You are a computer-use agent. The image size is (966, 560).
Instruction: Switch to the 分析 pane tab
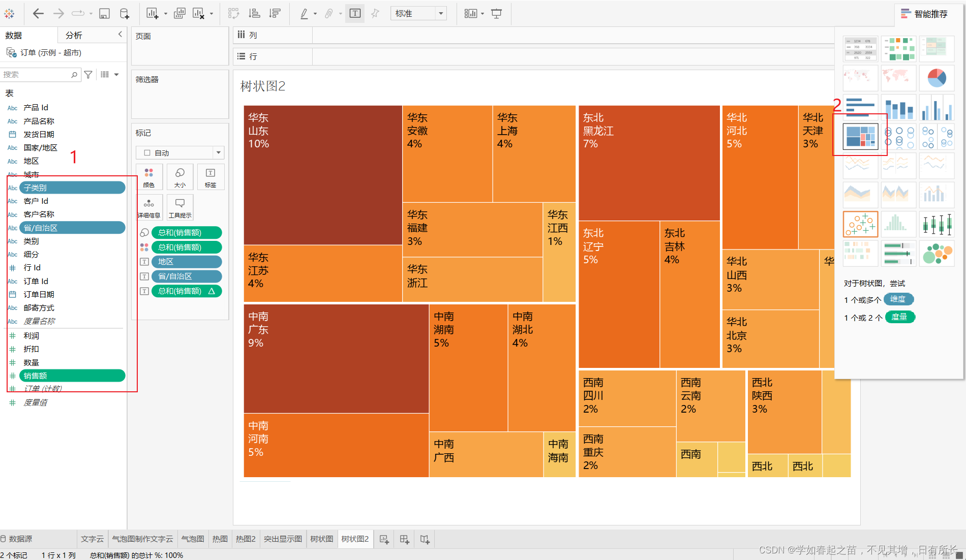74,35
